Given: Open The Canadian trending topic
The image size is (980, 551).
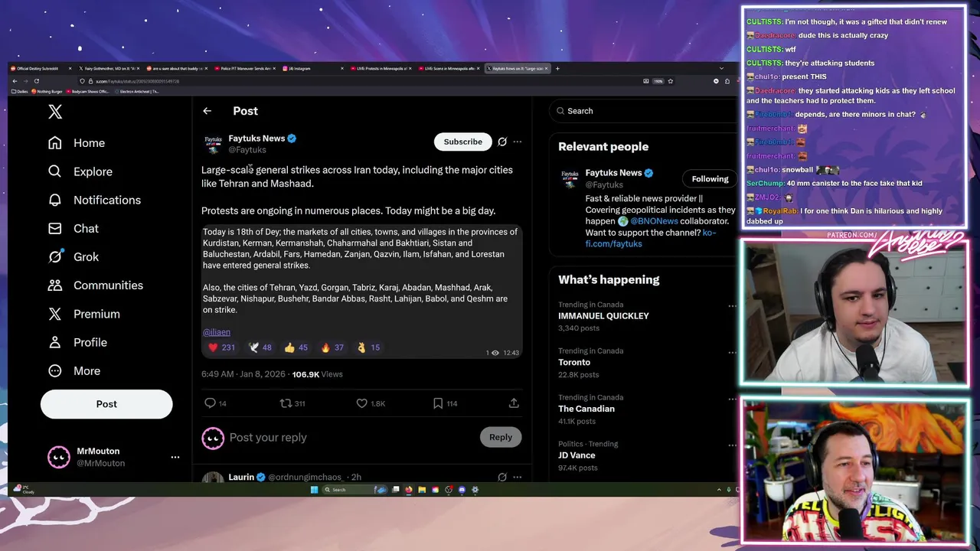Looking at the screenshot, I should pyautogui.click(x=586, y=409).
